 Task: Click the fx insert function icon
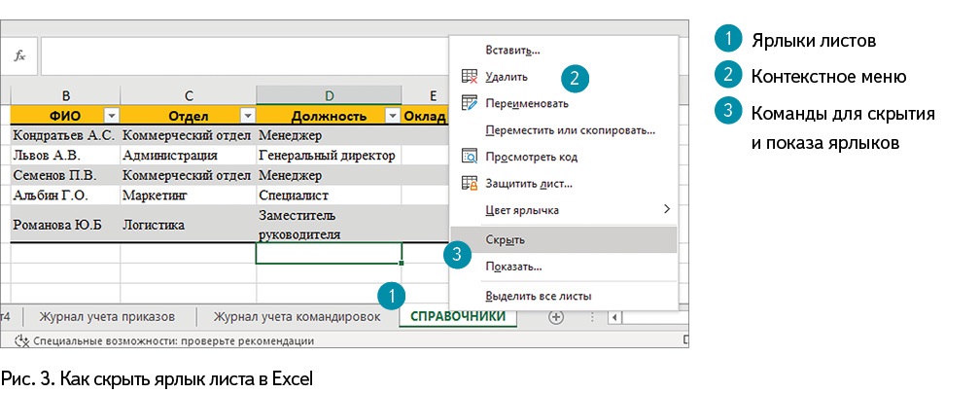19,56
